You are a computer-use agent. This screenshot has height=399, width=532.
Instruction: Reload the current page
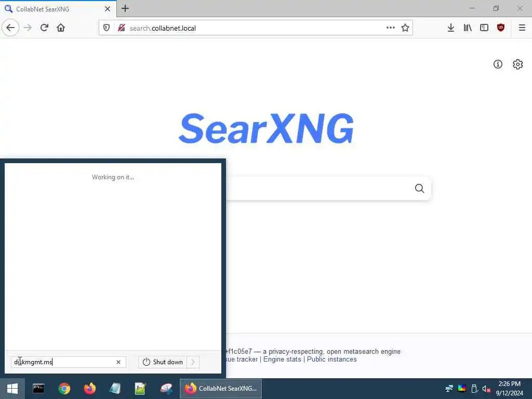45,28
